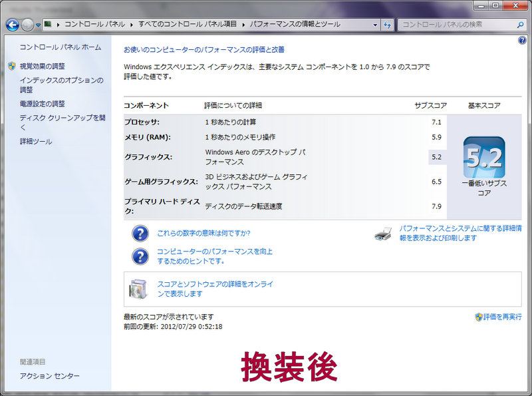The image size is (532, 396).
Task: Open インデックスのオプションの調整 link
Action: click(x=61, y=85)
